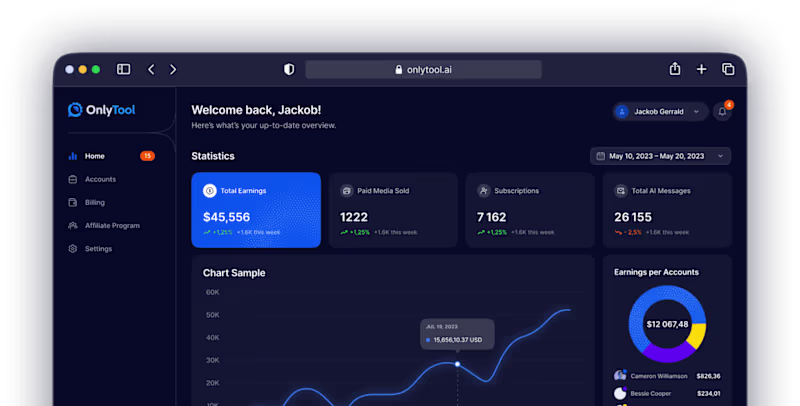Click the Billing sidebar icon
This screenshot has width=800, height=406.
tap(73, 202)
